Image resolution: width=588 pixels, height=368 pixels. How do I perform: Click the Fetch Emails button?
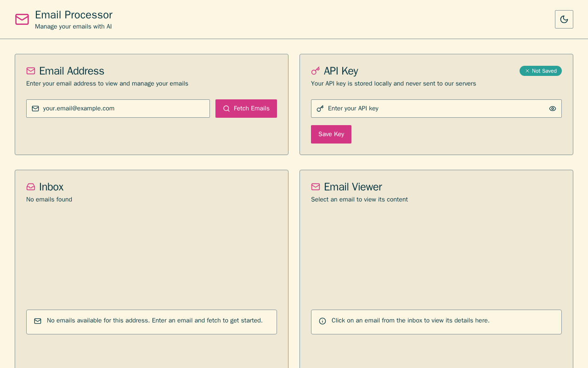[x=246, y=109]
